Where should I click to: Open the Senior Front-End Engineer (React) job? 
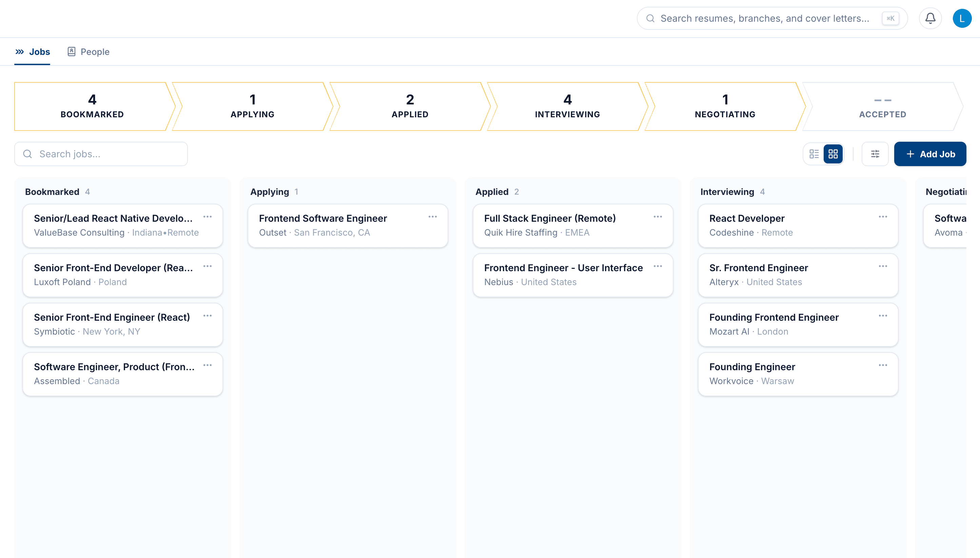coord(123,325)
